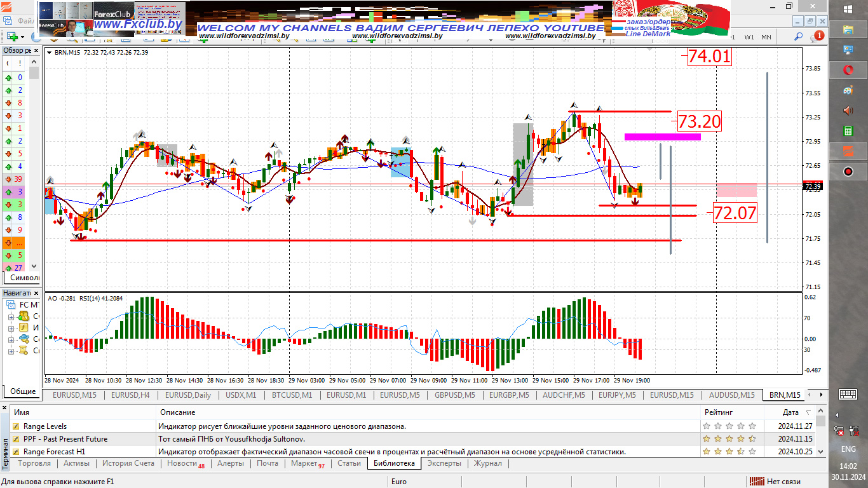868x488 pixels.
Task: Open the Торговля terminal tab
Action: 34,463
